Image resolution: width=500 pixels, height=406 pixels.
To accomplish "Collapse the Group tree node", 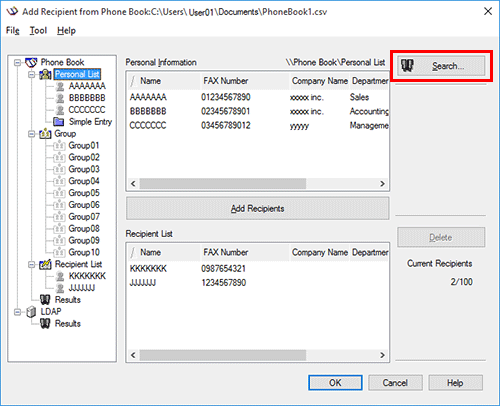I will click(x=32, y=134).
